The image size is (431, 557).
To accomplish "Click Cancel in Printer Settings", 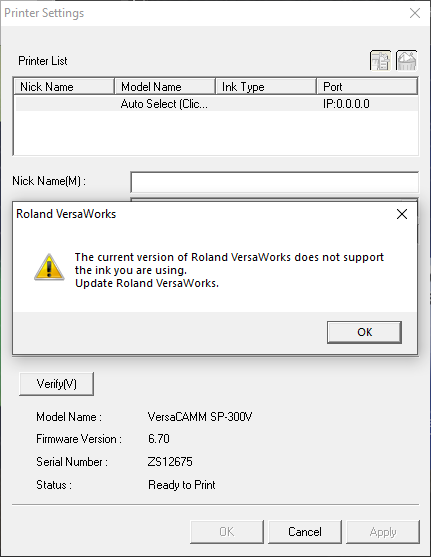I will pos(305,532).
